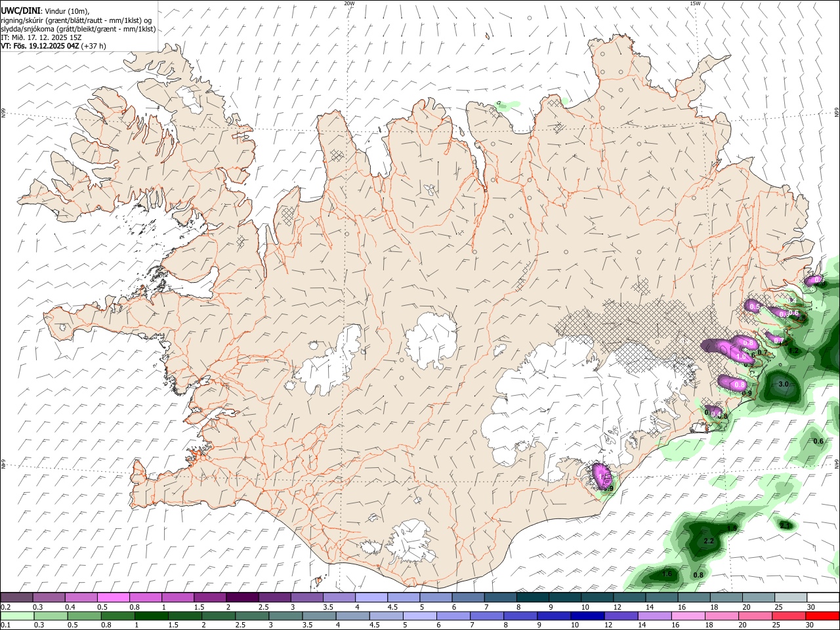
Task: Click the '2.2' rainfall value offshore
Action: pyautogui.click(x=709, y=541)
